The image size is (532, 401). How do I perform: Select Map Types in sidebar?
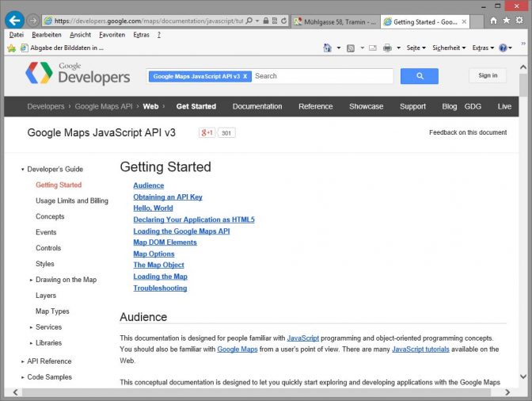point(52,311)
